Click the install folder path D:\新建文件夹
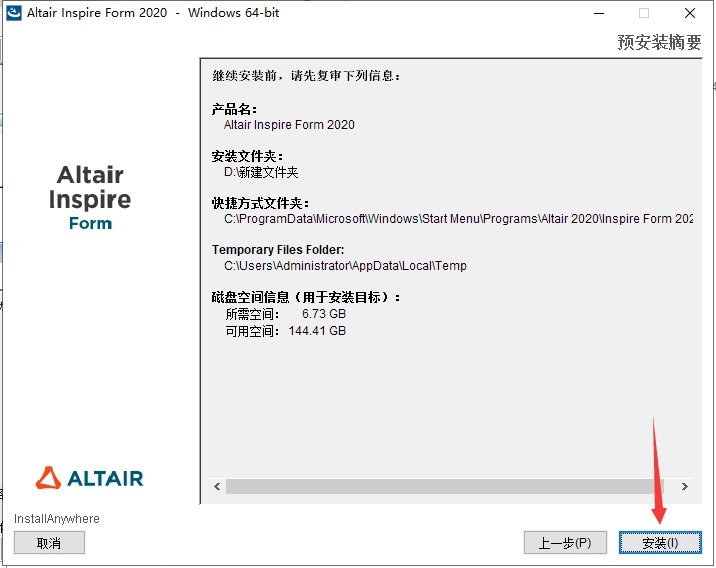Screen dimensions: 716x568 261,172
